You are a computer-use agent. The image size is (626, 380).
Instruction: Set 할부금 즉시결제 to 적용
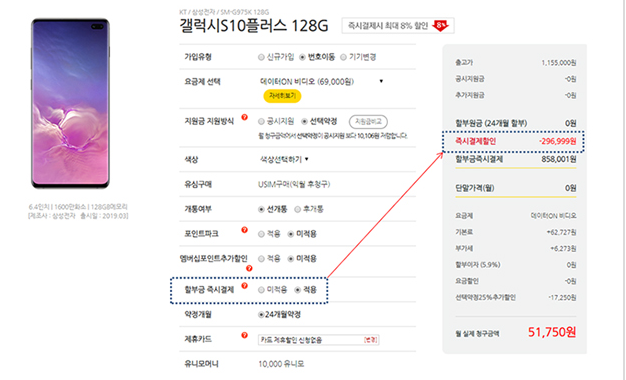coord(297,290)
